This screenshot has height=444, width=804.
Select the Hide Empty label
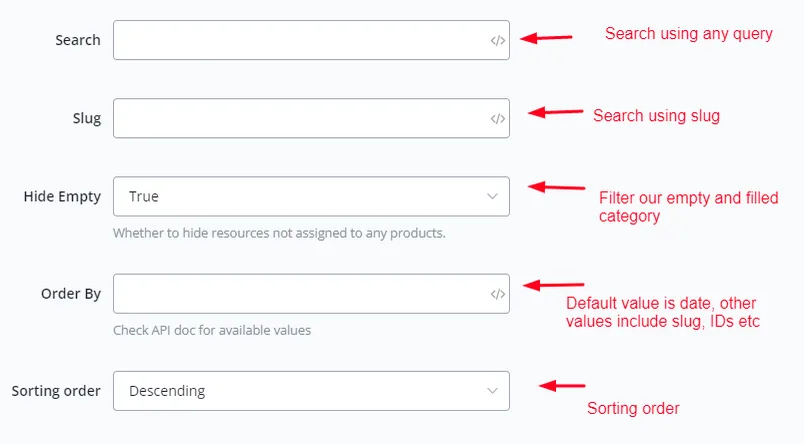pos(62,197)
